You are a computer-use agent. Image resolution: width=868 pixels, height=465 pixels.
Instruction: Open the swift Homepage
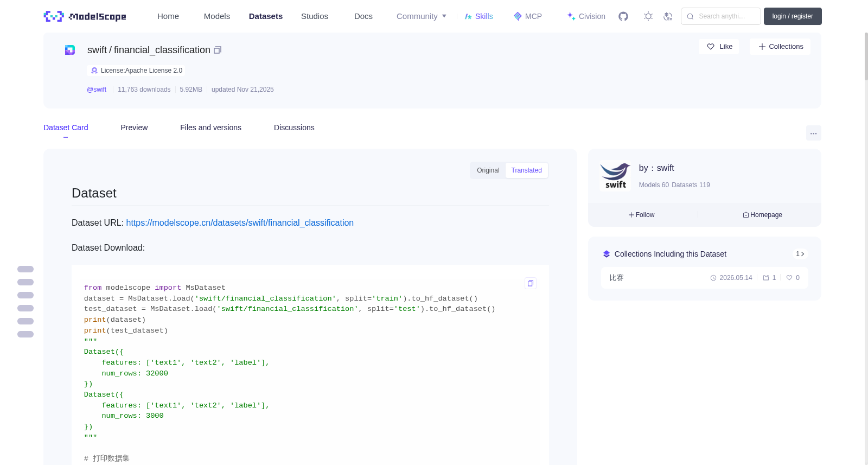coord(762,215)
